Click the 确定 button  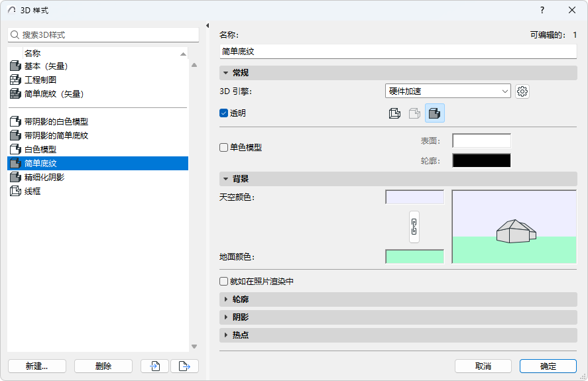[548, 366]
